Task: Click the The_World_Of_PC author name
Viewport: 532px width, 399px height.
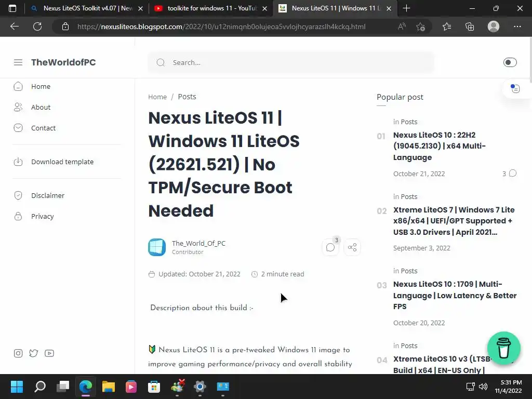Action: point(198,243)
